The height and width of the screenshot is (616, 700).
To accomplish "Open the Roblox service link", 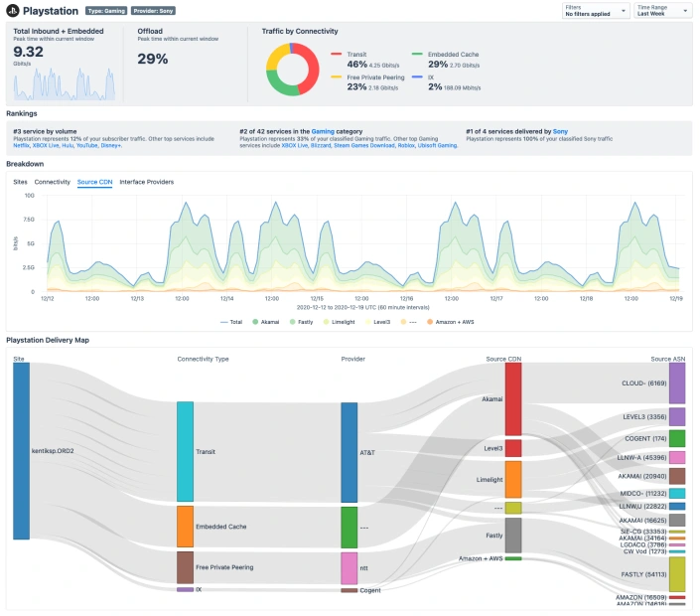I will pos(406,145).
